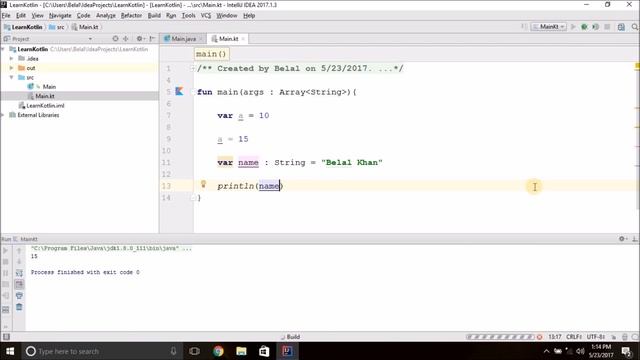Collapse the main function at closing brace fold marker
This screenshot has height=360, width=640.
pyautogui.click(x=192, y=198)
